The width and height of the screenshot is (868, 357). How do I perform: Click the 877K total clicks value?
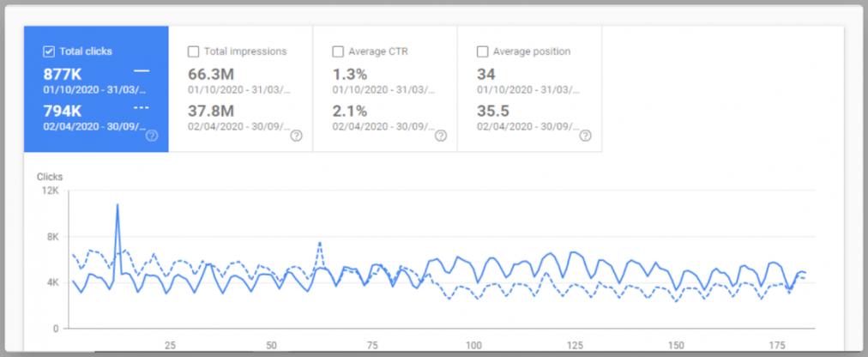(62, 74)
